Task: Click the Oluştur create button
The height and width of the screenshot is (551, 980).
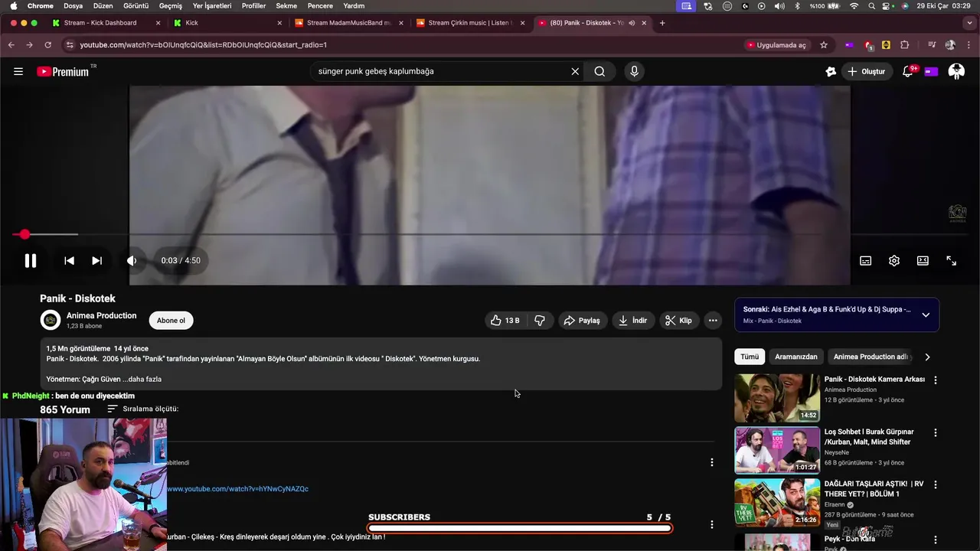Action: click(x=866, y=71)
